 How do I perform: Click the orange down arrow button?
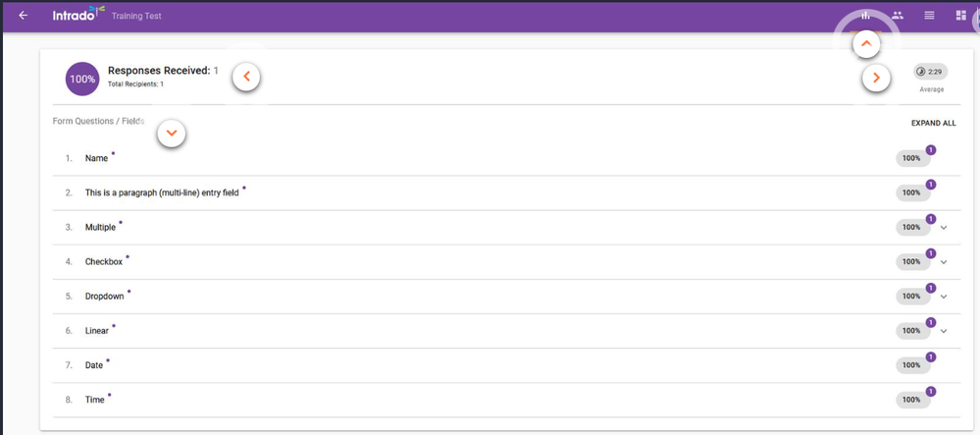pos(172,133)
